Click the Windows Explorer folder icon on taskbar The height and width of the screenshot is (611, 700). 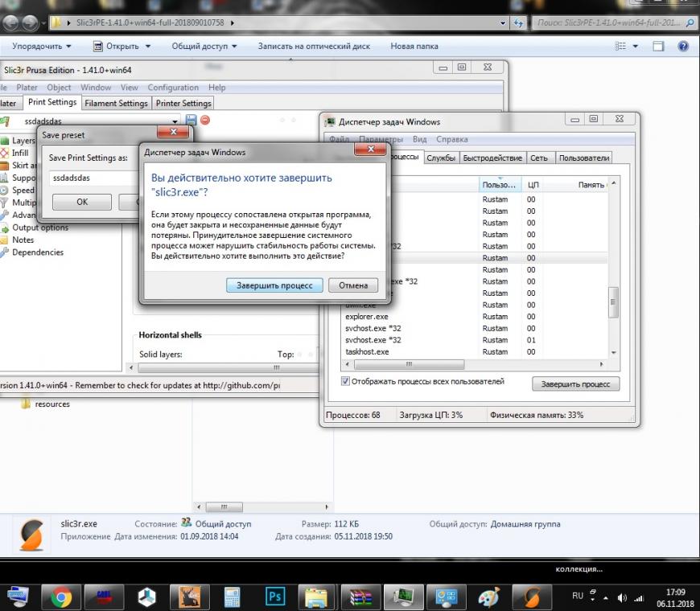[x=318, y=597]
